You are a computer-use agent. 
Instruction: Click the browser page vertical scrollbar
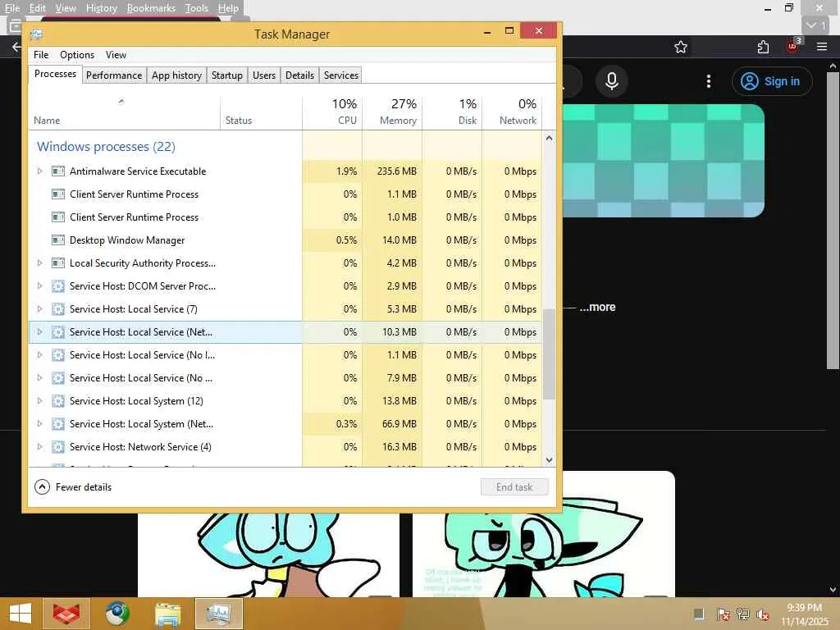(x=833, y=220)
